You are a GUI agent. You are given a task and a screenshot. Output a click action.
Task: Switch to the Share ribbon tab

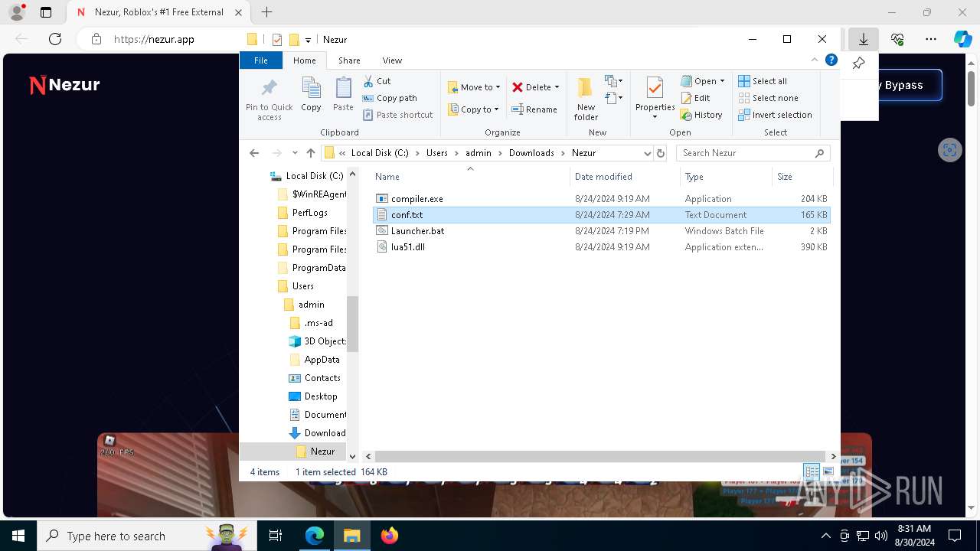click(349, 60)
